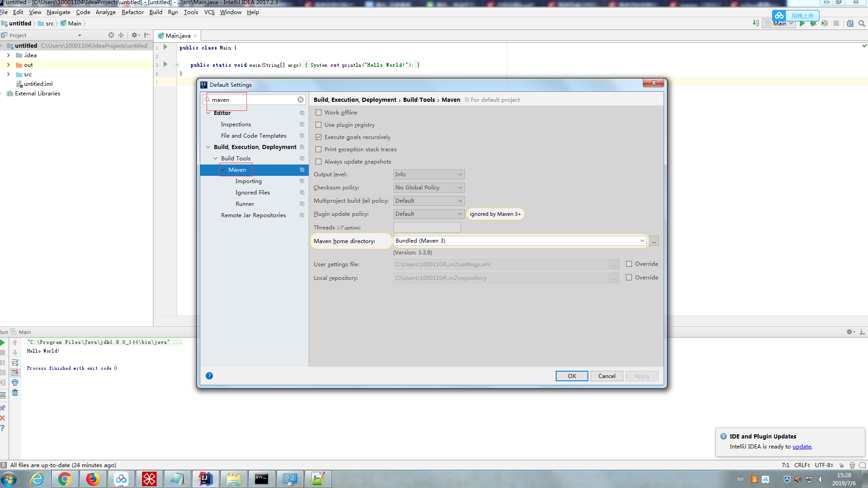Click Clear All trash icon in Run panel

coord(15,393)
